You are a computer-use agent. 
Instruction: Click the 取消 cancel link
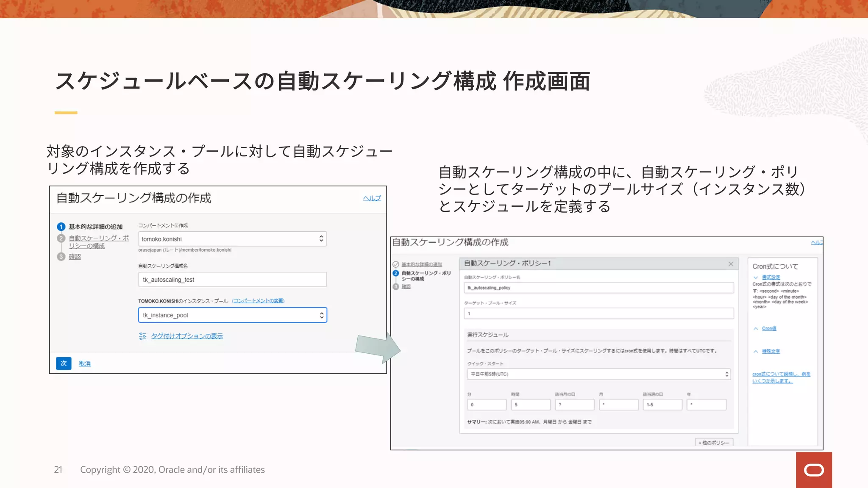point(85,363)
